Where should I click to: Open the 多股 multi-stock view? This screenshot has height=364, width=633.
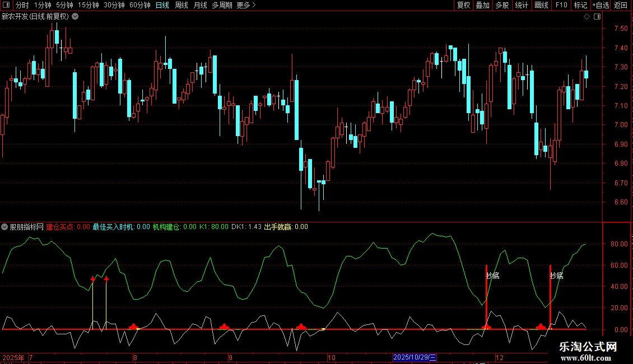tap(502, 5)
